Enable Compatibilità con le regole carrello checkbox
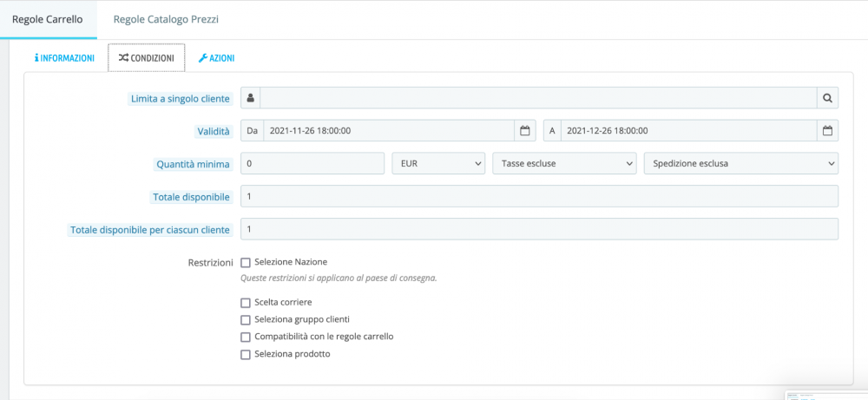This screenshot has height=400, width=868. coord(246,337)
